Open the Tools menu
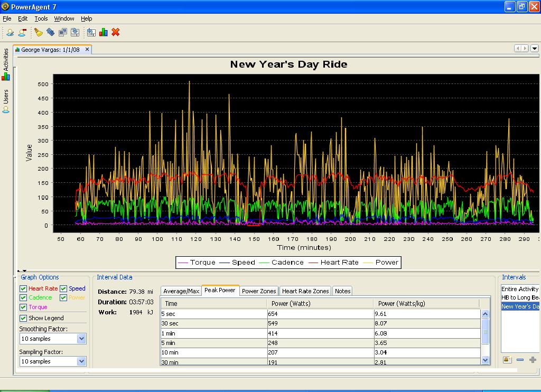The width and height of the screenshot is (541, 392). pos(41,18)
